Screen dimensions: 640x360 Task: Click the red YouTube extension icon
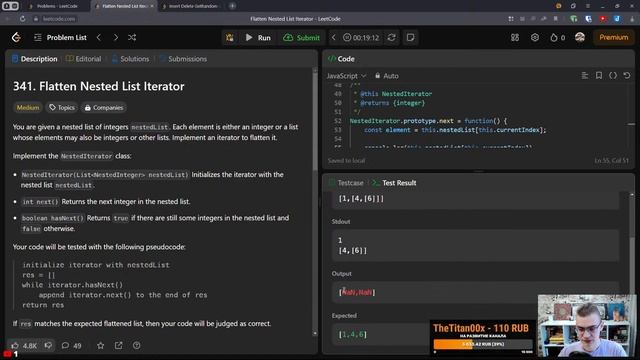click(602, 19)
